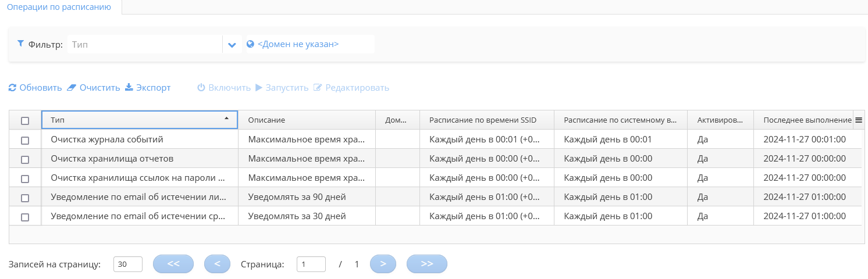Image resolution: width=868 pixels, height=279 pixels.
Task: Click the Edit (Редактировать) pencil icon
Action: [x=318, y=88]
